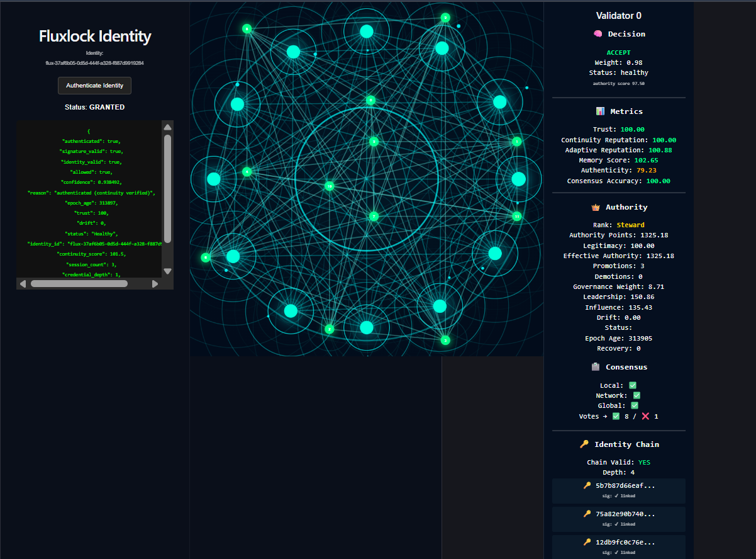The height and width of the screenshot is (559, 756).
Task: Click the Adaptive Reputation: 100.88 metric
Action: click(619, 150)
